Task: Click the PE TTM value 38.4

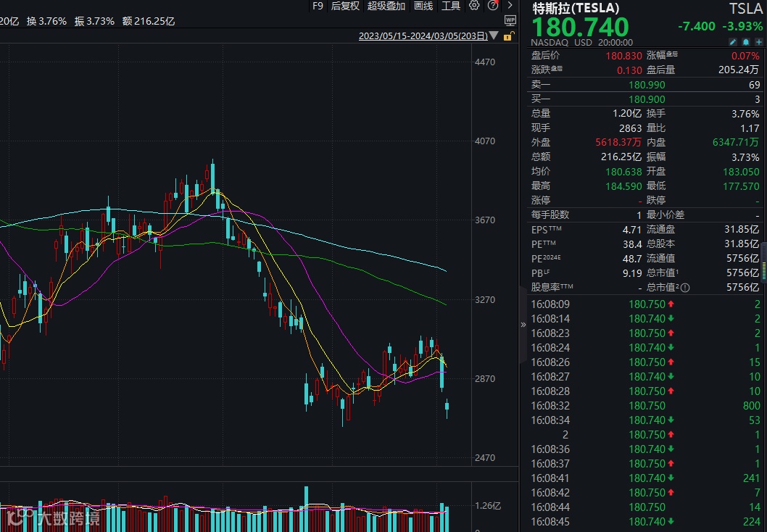Action: point(632,244)
